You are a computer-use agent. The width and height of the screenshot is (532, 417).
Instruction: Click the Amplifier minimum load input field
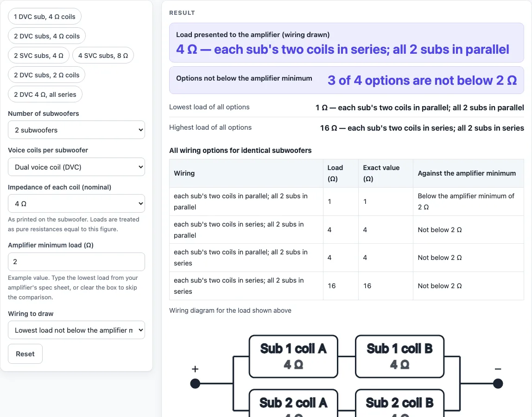(76, 262)
